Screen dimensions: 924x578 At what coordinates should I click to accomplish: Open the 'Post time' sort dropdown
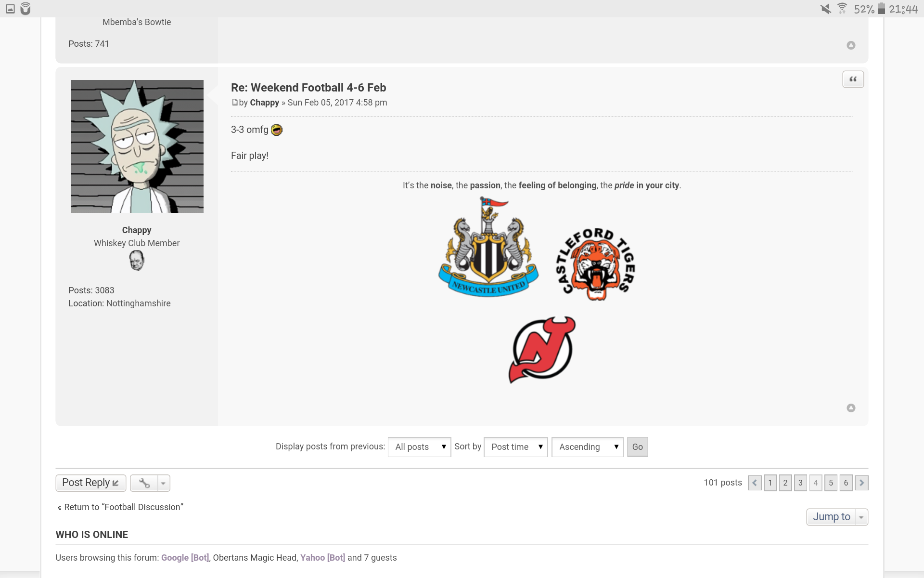coord(515,447)
